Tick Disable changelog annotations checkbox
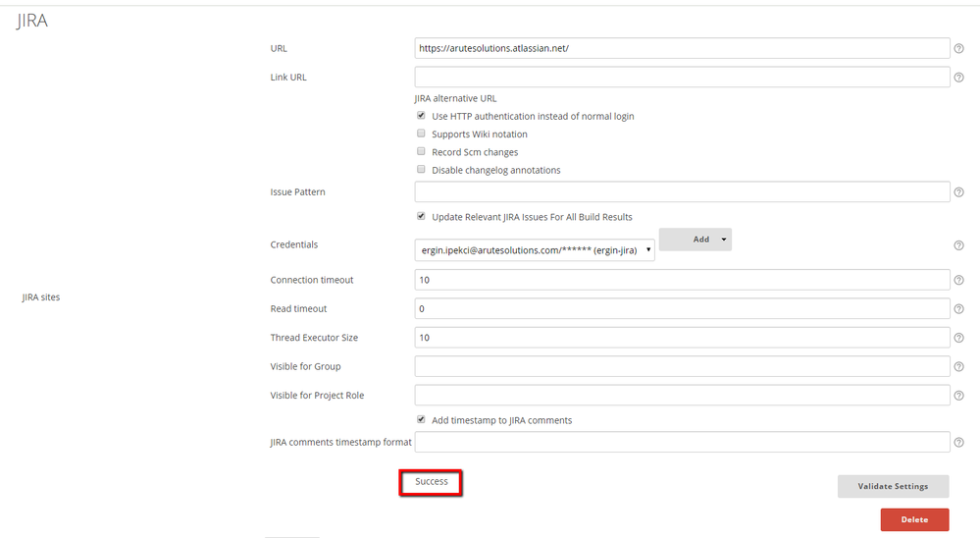The image size is (980, 538). pyautogui.click(x=421, y=170)
